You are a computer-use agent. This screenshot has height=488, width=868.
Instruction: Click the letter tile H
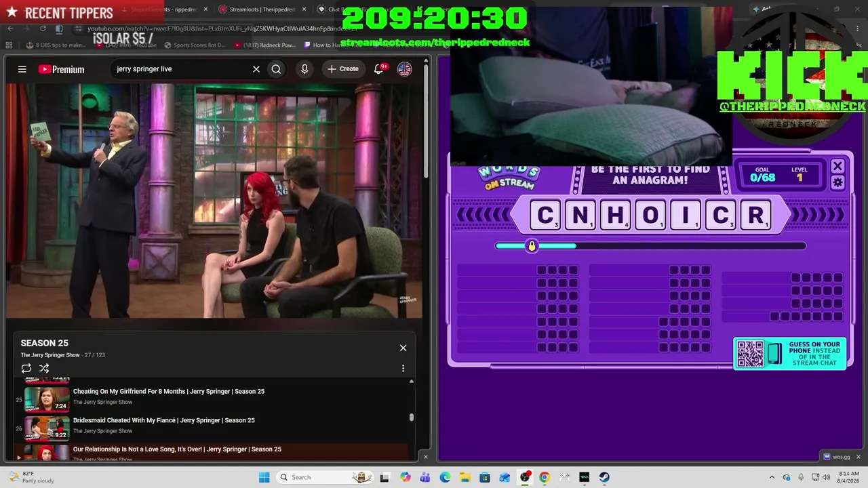point(616,216)
